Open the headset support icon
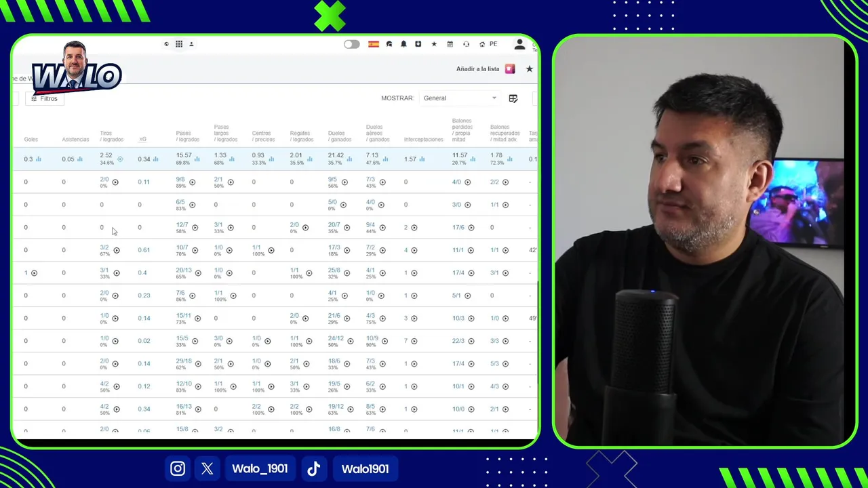The height and width of the screenshot is (488, 868). point(466,44)
